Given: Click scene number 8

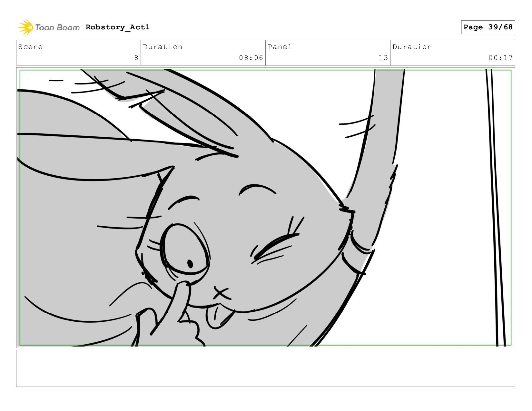Looking at the screenshot, I should [x=136, y=58].
